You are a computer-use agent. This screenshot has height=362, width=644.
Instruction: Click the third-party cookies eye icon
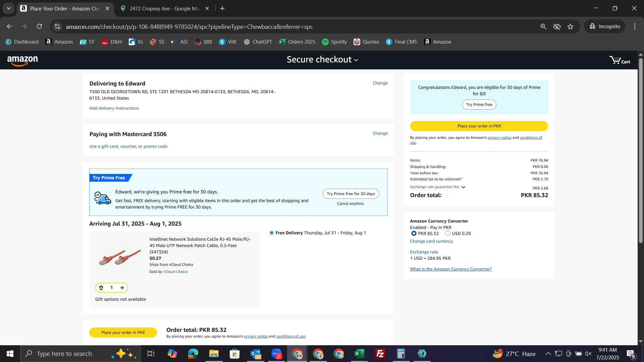pos(557,26)
